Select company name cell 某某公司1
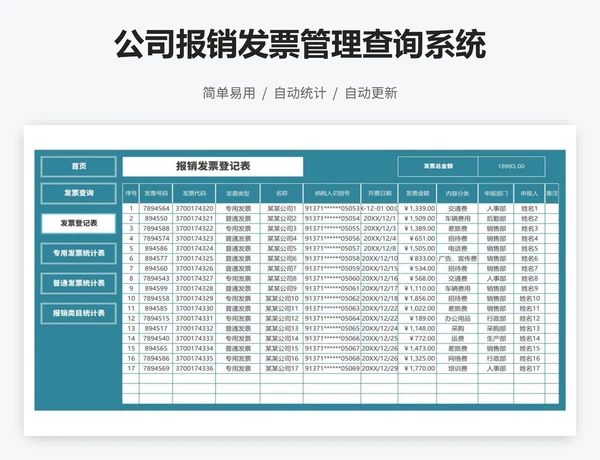600x460 pixels. click(282, 209)
